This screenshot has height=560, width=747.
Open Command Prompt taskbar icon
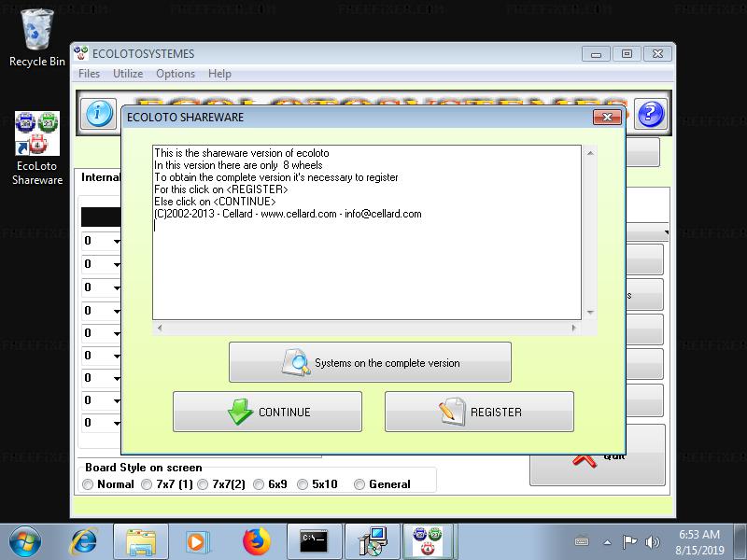pyautogui.click(x=314, y=542)
